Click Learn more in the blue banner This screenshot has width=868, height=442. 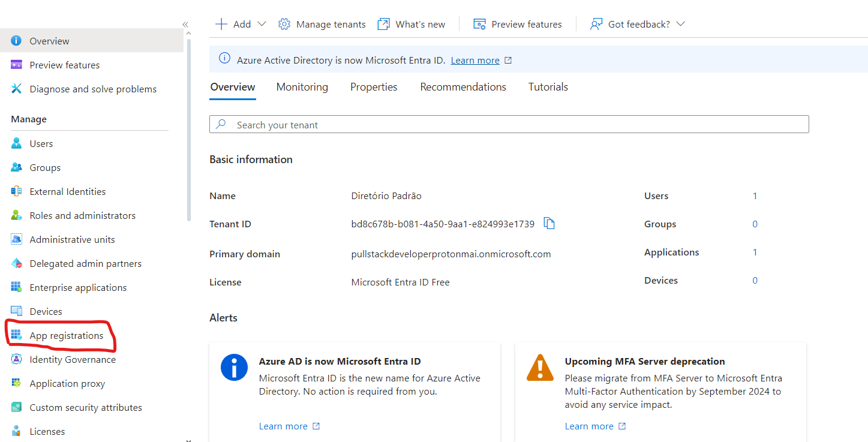pos(475,60)
